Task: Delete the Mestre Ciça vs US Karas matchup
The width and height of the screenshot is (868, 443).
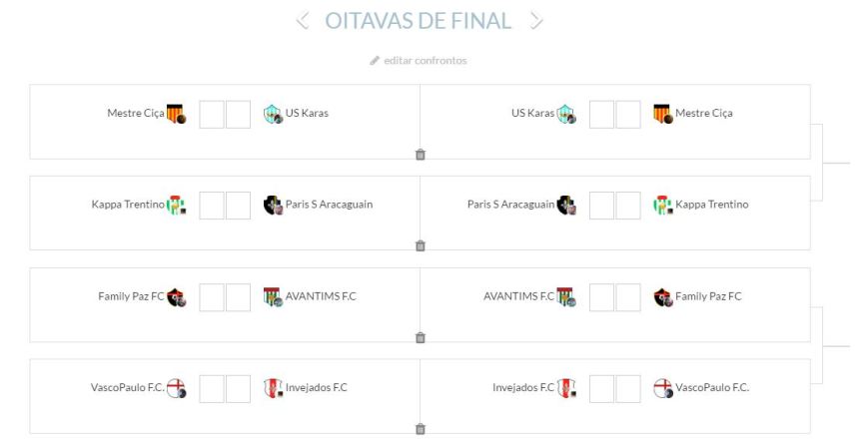Action: point(421,154)
